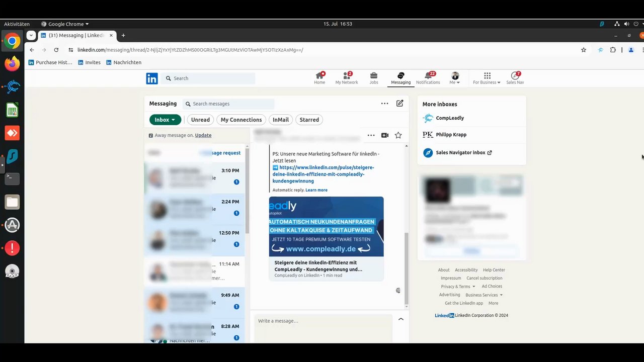The height and width of the screenshot is (362, 644).
Task: Click Learn more on automatic reply
Action: 316,190
